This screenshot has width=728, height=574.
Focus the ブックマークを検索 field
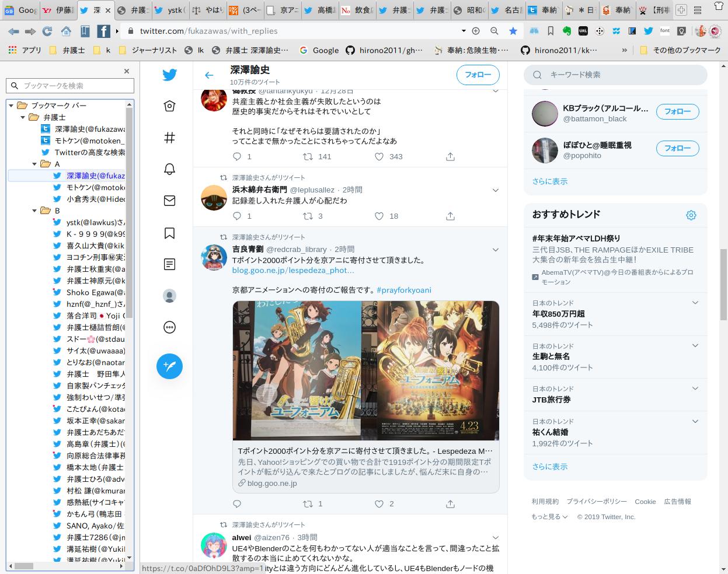click(x=70, y=86)
